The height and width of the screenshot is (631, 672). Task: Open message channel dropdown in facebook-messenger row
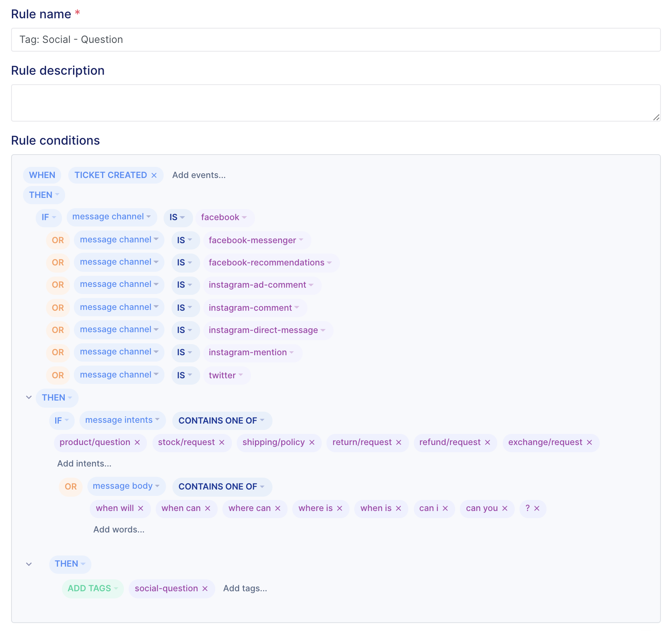[x=119, y=240]
